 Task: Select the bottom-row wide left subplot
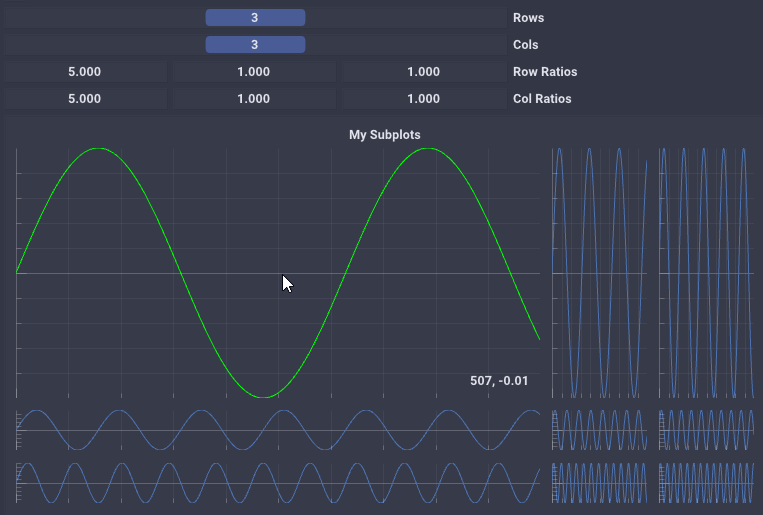278,483
